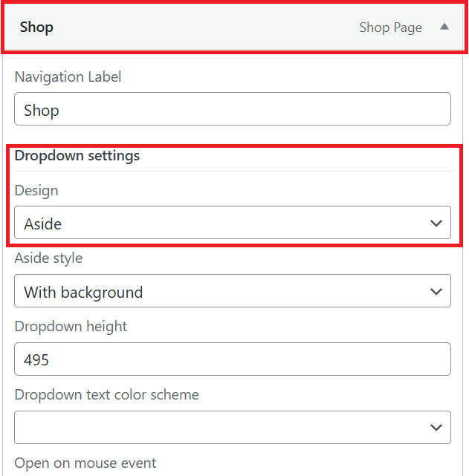
Task: Click the Aside style caption
Action: click(48, 258)
